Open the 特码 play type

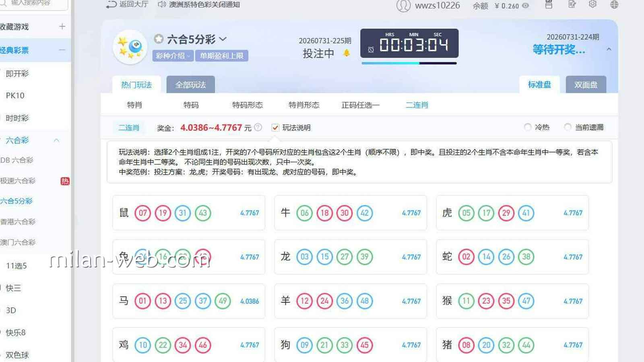[191, 105]
